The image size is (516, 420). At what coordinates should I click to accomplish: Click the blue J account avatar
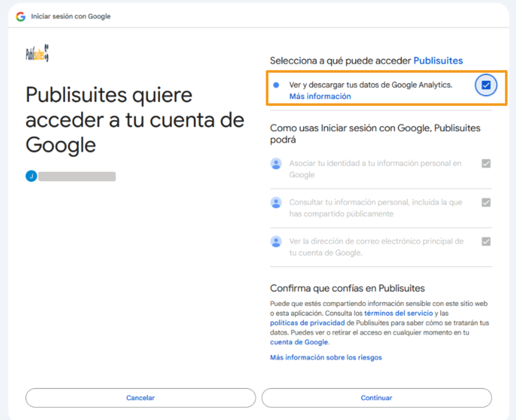pyautogui.click(x=31, y=177)
